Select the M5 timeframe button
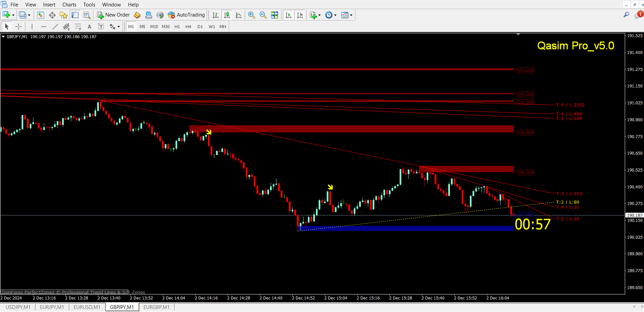644x312 pixels. click(x=142, y=26)
